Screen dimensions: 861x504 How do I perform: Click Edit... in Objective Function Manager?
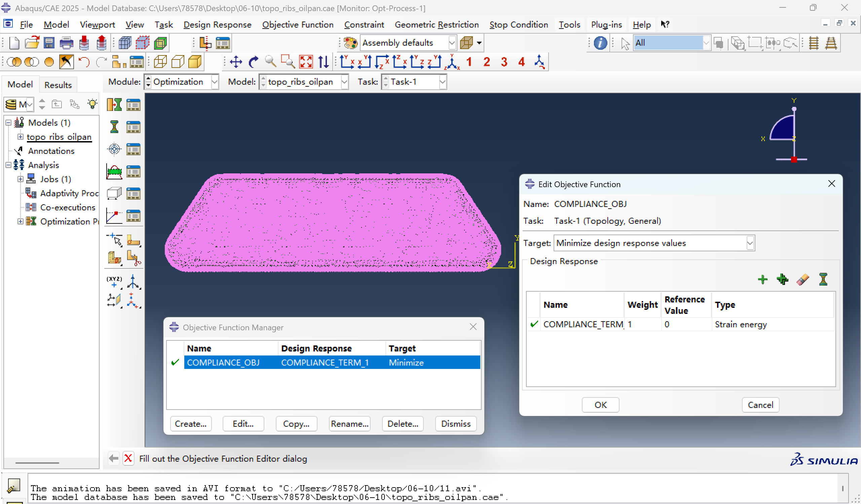click(x=243, y=423)
